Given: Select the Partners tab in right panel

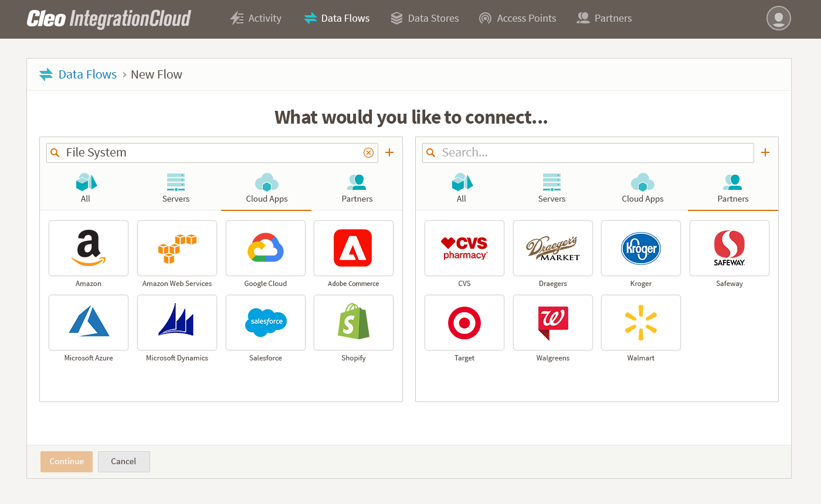Looking at the screenshot, I should (733, 189).
